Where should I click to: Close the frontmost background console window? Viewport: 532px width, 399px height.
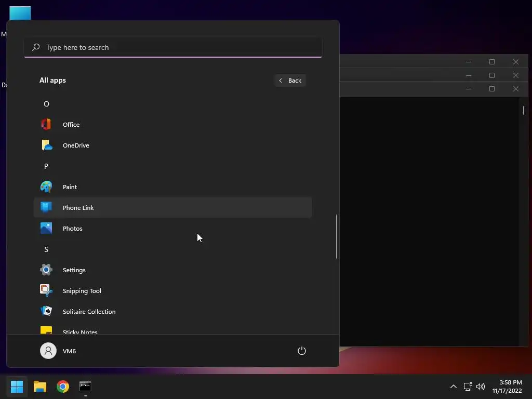pyautogui.click(x=516, y=89)
